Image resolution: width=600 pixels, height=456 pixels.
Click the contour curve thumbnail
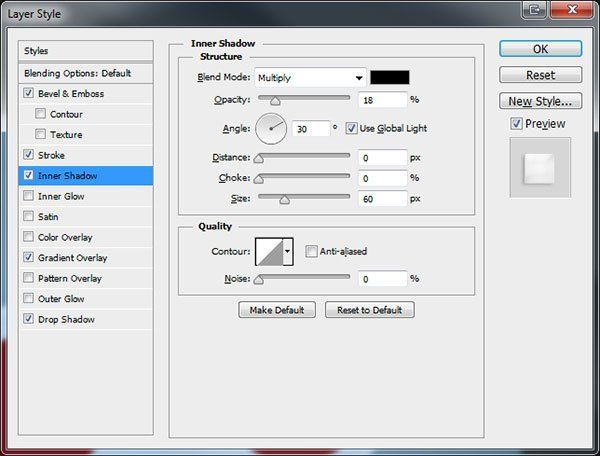[269, 251]
